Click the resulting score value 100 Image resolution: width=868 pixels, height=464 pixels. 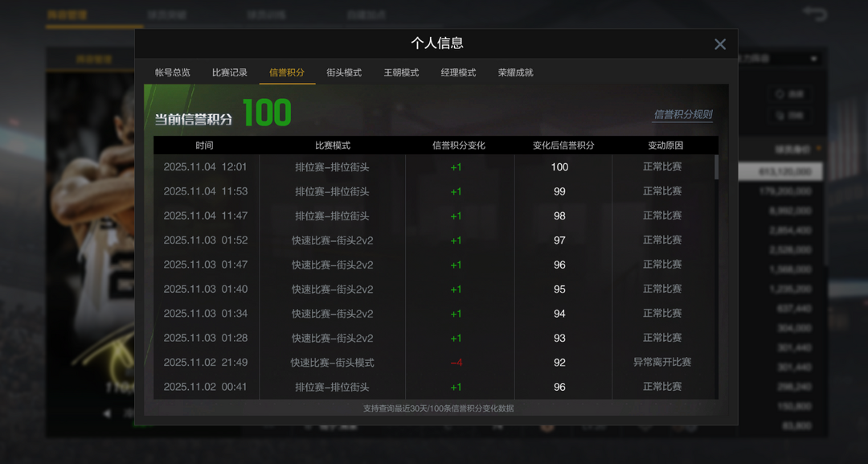tap(559, 167)
